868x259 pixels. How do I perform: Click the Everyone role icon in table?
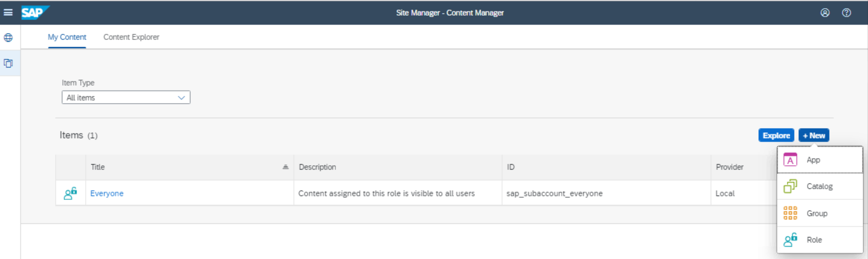[x=71, y=193]
